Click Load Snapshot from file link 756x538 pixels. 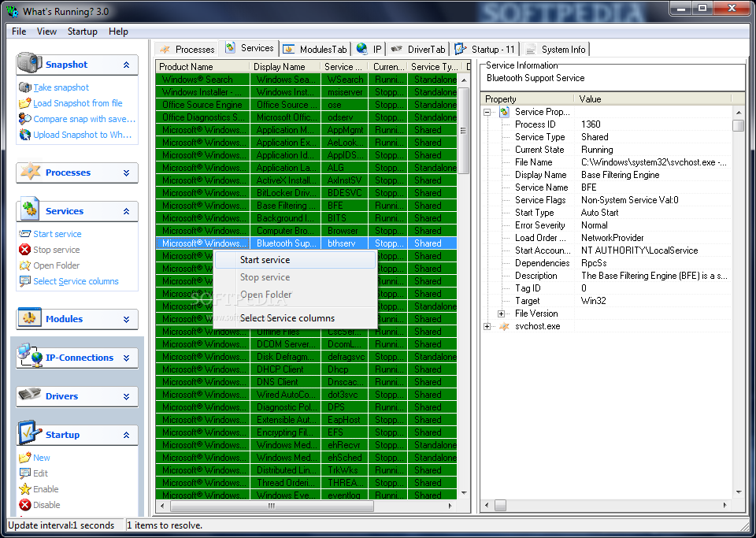click(x=78, y=103)
